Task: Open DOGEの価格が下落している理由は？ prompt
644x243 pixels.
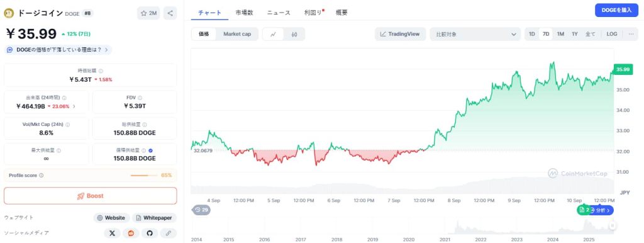Action: [58, 50]
